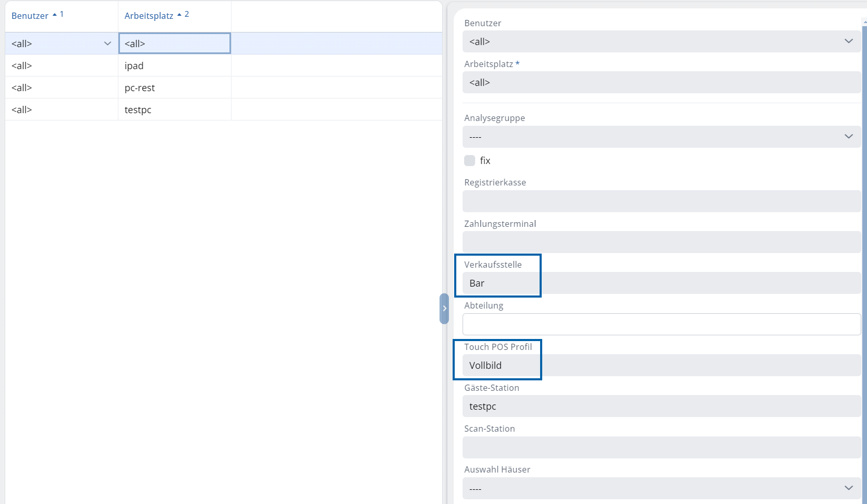
Task: Focus the Scan-Station input field
Action: tap(661, 447)
